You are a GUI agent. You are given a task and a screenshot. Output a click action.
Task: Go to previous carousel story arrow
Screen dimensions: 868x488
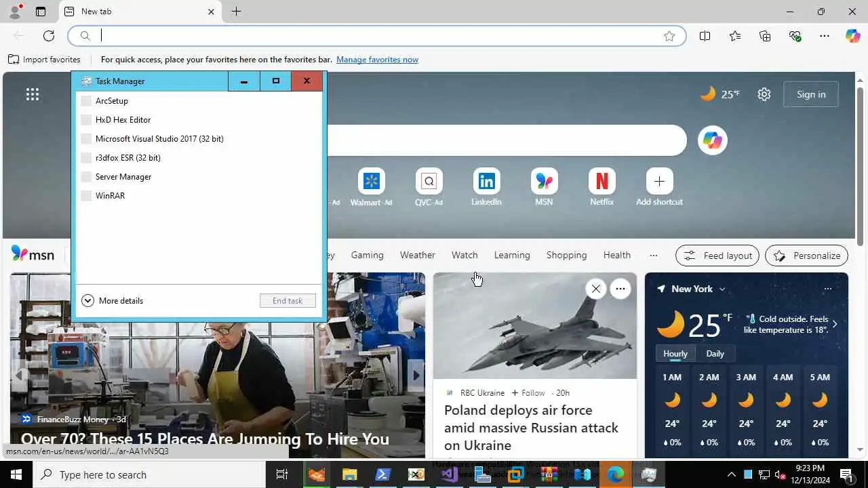point(20,374)
